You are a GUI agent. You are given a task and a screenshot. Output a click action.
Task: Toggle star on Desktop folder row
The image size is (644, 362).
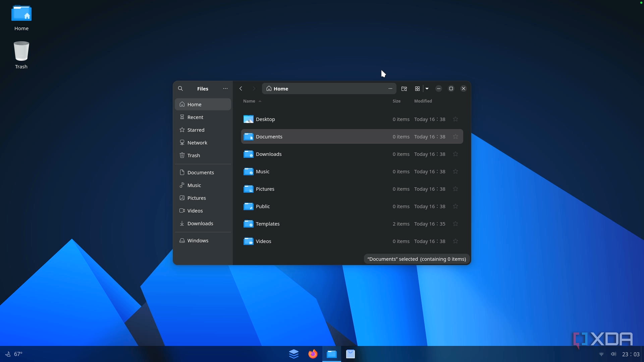[455, 119]
